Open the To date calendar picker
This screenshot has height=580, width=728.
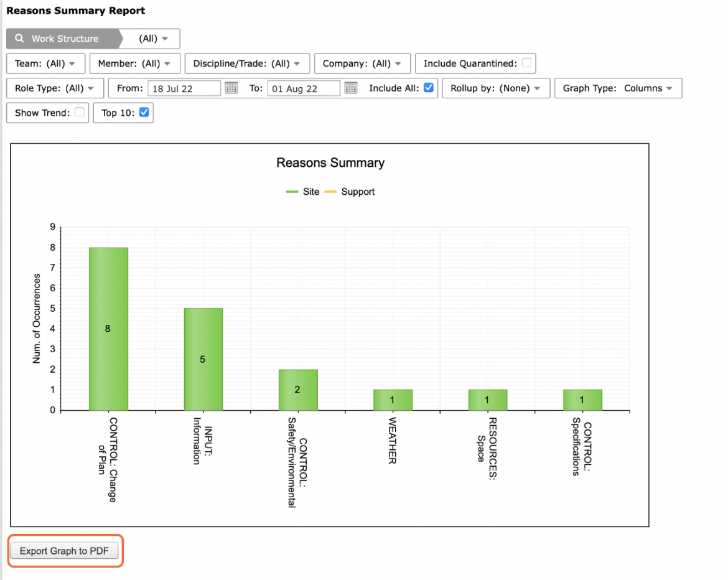351,88
